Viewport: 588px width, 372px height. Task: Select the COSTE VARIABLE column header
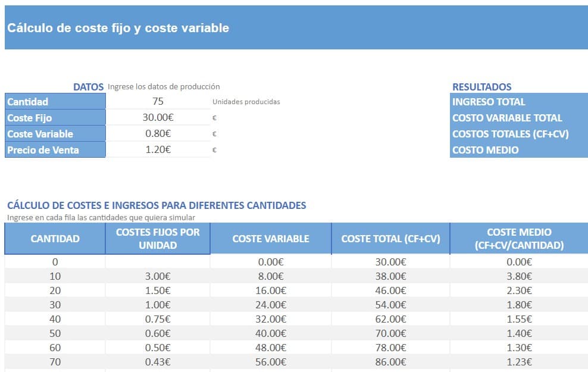click(271, 239)
